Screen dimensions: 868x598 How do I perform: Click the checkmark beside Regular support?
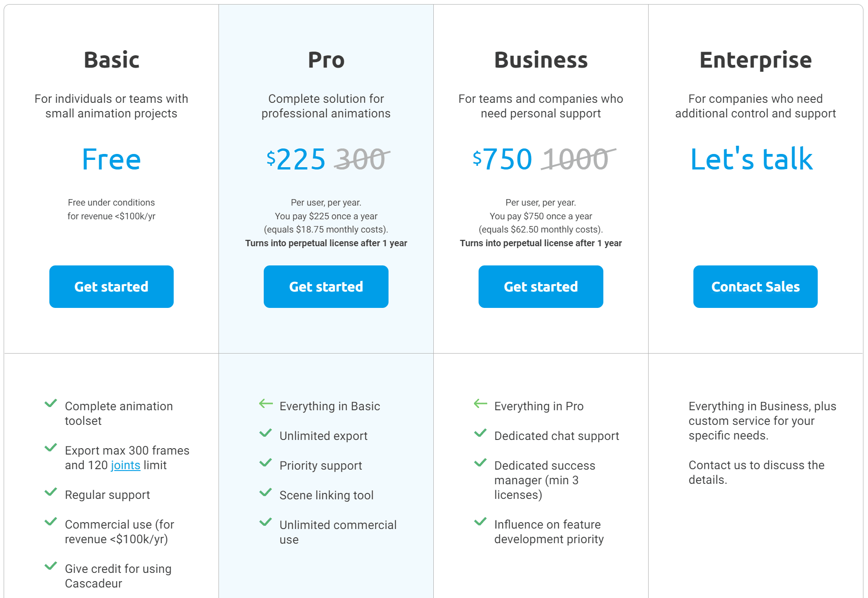[51, 492]
